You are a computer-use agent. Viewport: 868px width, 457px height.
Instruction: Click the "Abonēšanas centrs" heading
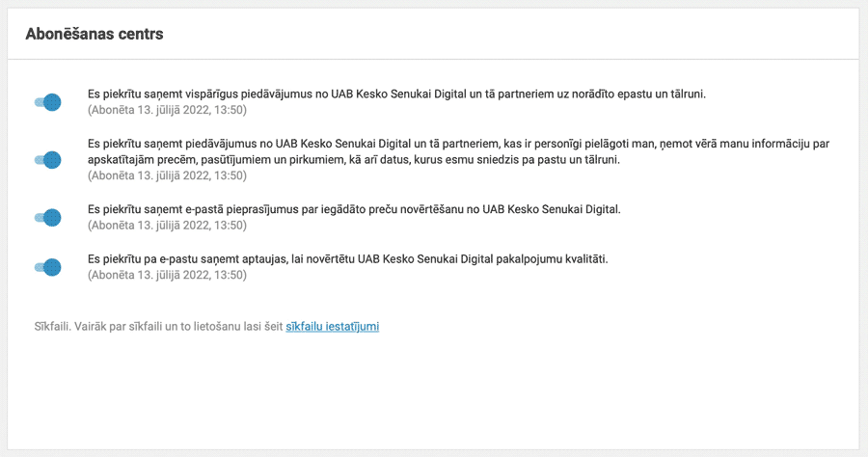pos(95,34)
